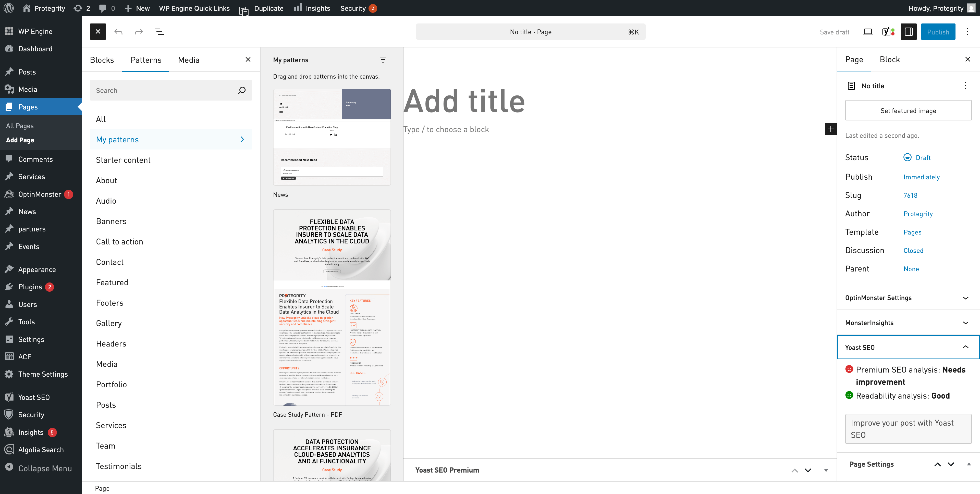This screenshot has width=980, height=494.
Task: Click the search magnifier icon
Action: [242, 91]
